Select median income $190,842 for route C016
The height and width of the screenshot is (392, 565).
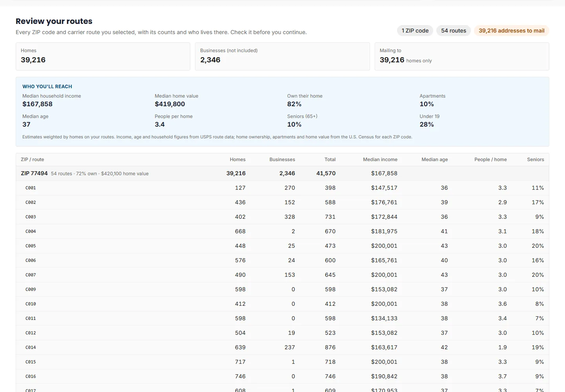click(384, 376)
